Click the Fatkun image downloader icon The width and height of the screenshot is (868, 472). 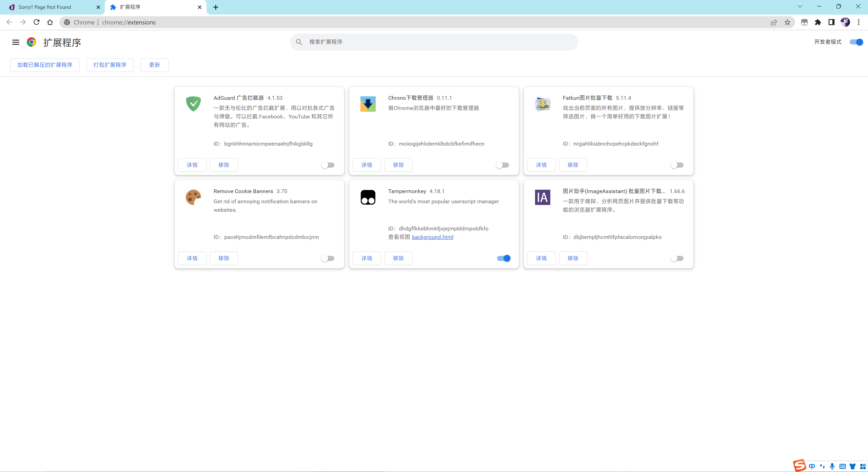point(542,104)
